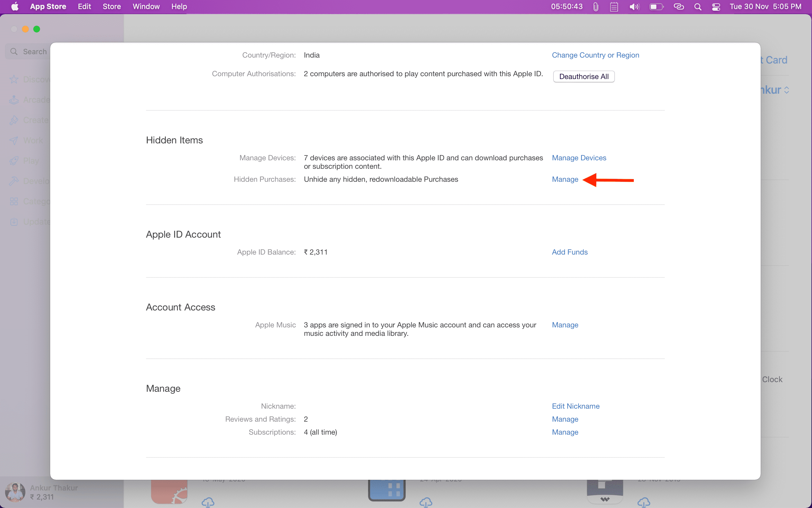This screenshot has width=812, height=508.
Task: Open the Store menu
Action: [x=112, y=6]
